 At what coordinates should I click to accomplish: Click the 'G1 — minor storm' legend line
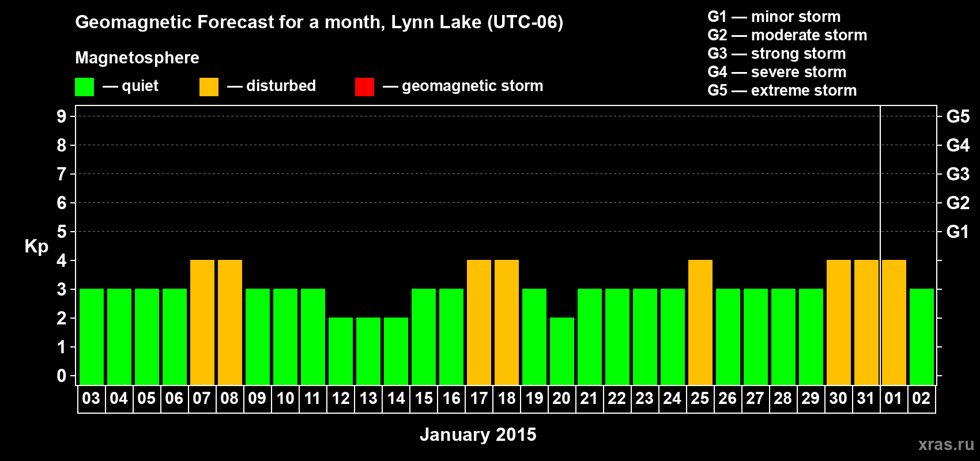774,17
